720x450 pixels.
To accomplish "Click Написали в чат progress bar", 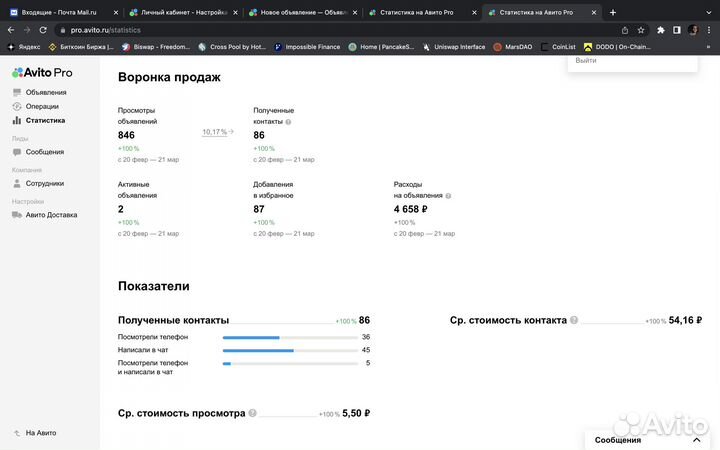I will [290, 350].
